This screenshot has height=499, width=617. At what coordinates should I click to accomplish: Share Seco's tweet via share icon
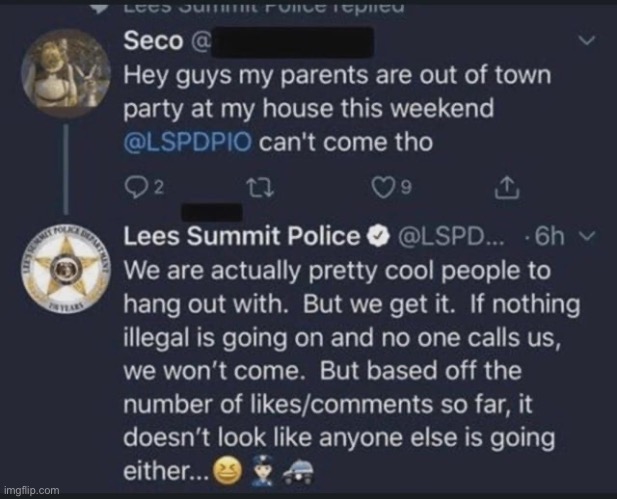pyautogui.click(x=506, y=188)
